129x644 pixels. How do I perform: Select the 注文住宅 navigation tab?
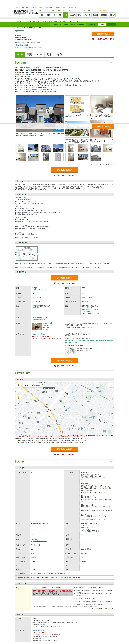(x=73, y=15)
